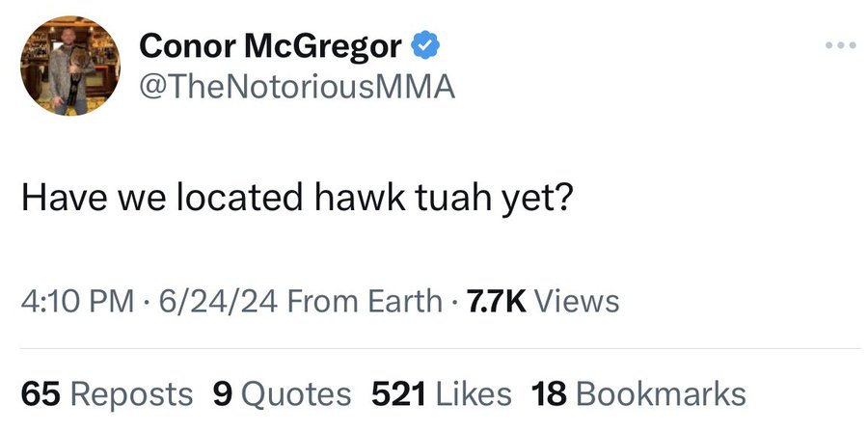Click the word Bookmarks beside 18

[661, 394]
